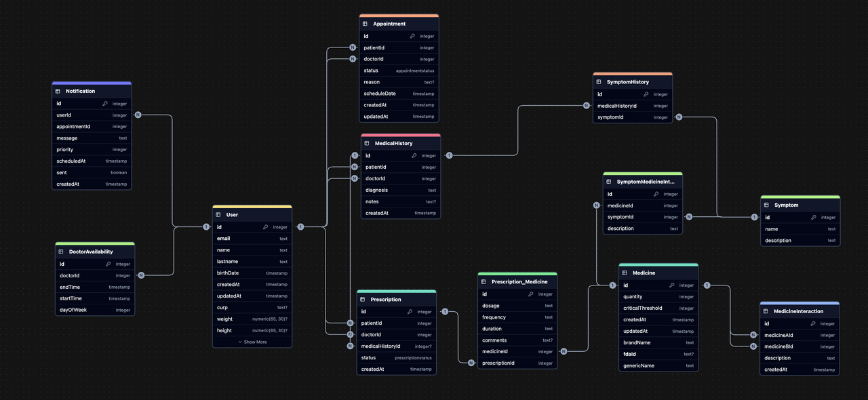This screenshot has width=868, height=400.
Task: Select the appointmentId field in Notification
Action: (92, 126)
